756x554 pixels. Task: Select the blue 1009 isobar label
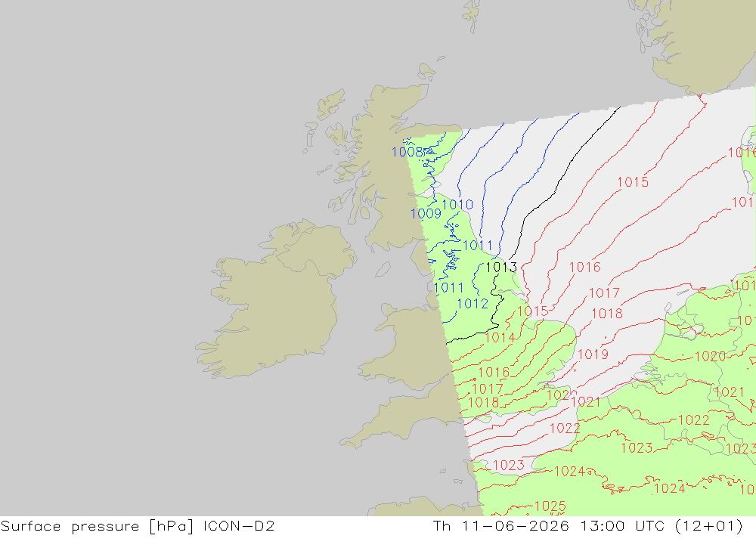tap(426, 214)
